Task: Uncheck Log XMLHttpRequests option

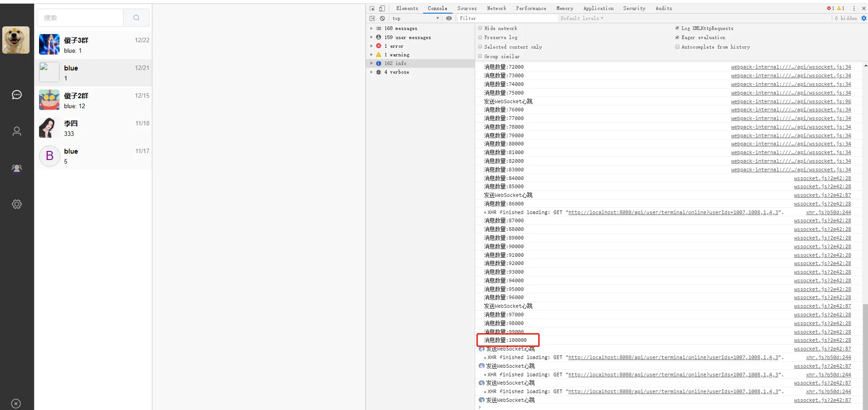Action: (677, 28)
